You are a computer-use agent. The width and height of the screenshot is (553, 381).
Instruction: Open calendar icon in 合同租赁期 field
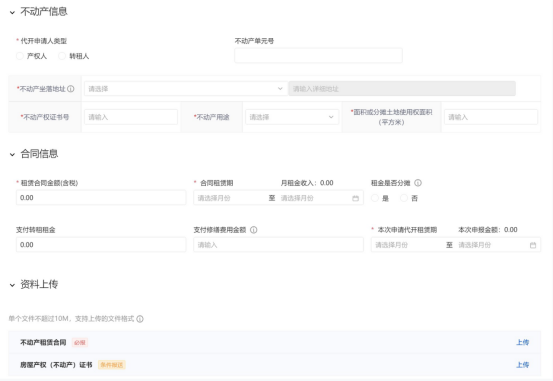pyautogui.click(x=356, y=198)
